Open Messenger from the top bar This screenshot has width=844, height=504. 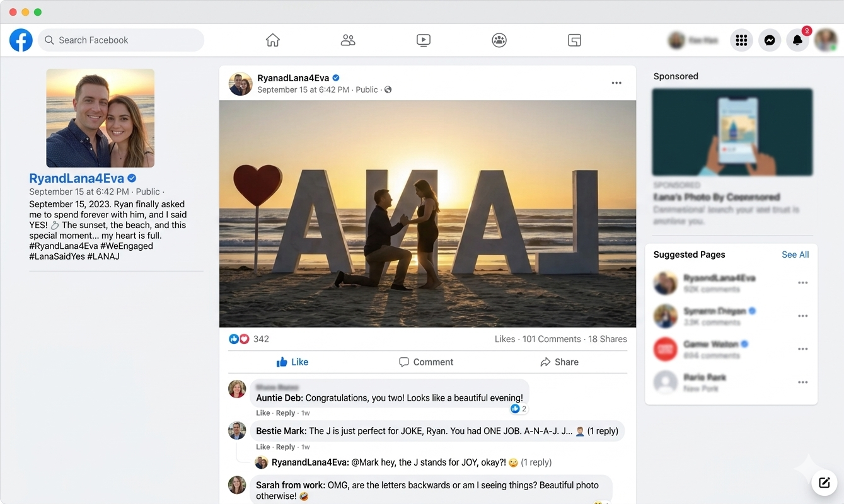[x=770, y=40]
